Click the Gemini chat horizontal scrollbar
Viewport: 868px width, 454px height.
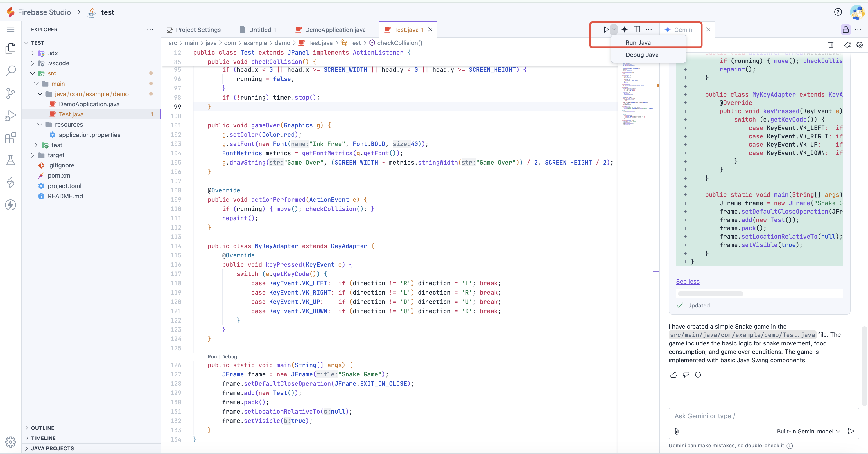710,294
